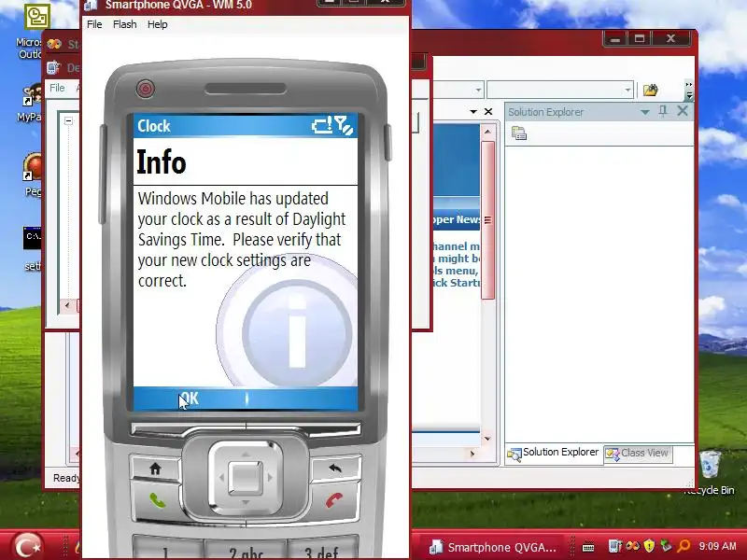
Task: Click the OK softkey on phone screen
Action: [x=190, y=399]
